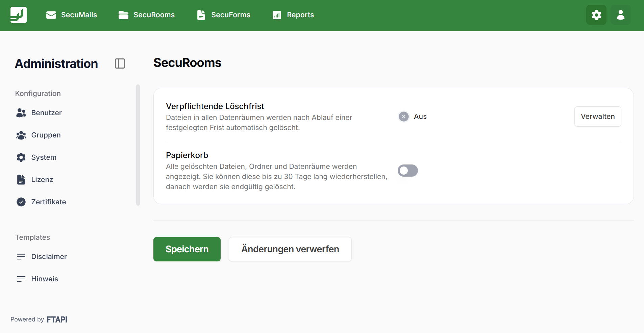
Task: Save changes with the Speichern button
Action: [x=187, y=249]
